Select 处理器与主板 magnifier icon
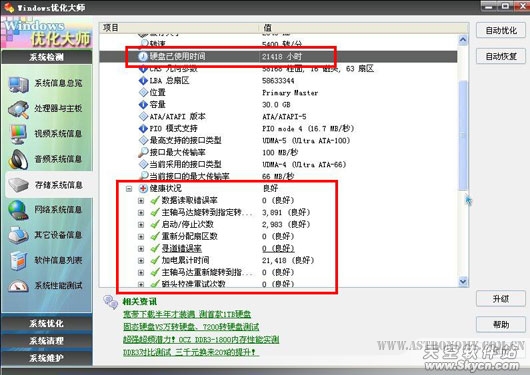 click(18, 109)
